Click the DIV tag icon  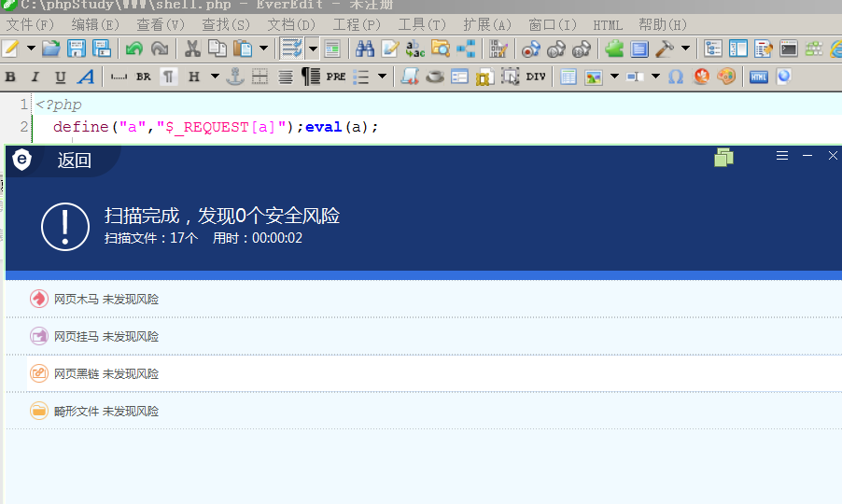(x=536, y=77)
